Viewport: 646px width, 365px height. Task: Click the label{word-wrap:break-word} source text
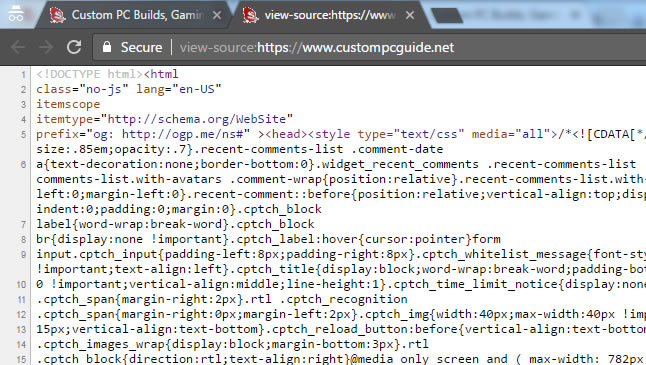[132, 224]
